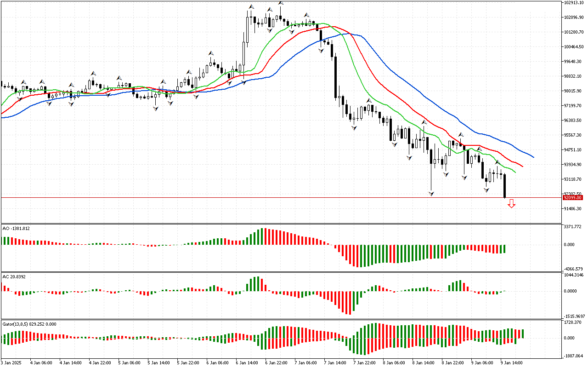Image resolution: width=588 pixels, height=368 pixels.
Task: Click the 95567.30 price level
Action: coord(573,135)
